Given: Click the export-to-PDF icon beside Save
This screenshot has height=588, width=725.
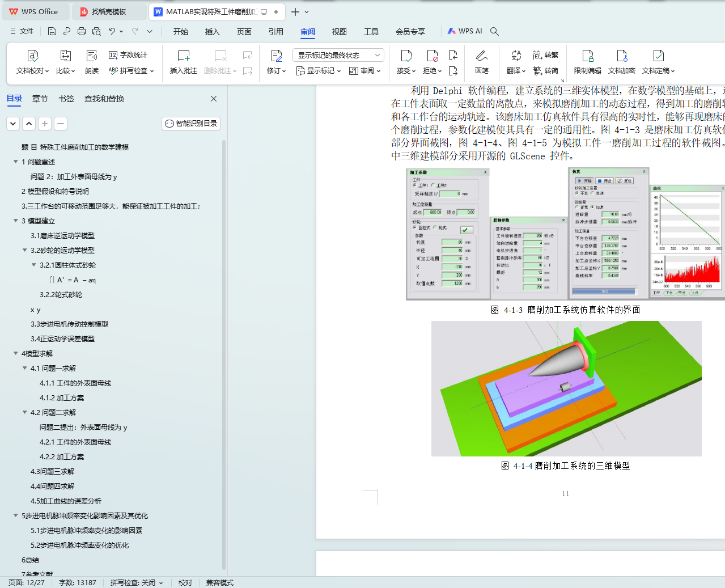Looking at the screenshot, I should point(67,31).
